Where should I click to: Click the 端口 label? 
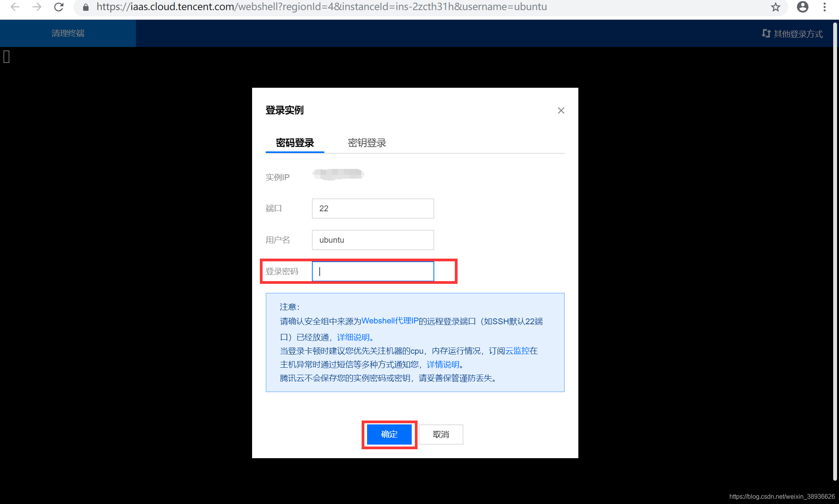click(x=274, y=209)
